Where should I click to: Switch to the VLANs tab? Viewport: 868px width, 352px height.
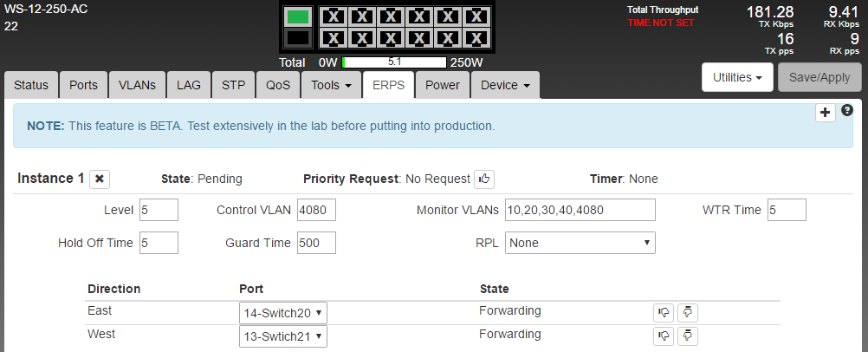137,85
